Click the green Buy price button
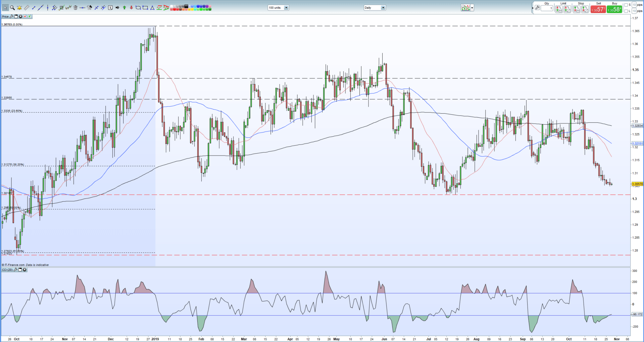 614,9
